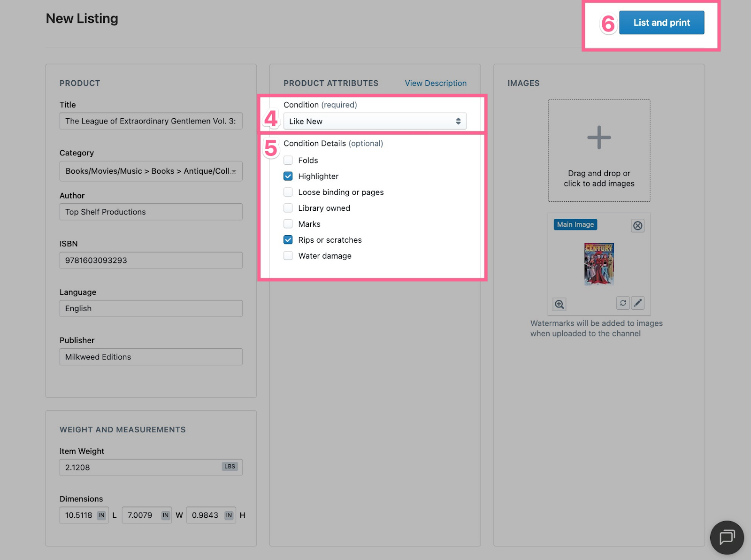Click the remove image X icon
This screenshot has height=560, width=751.
pos(637,226)
